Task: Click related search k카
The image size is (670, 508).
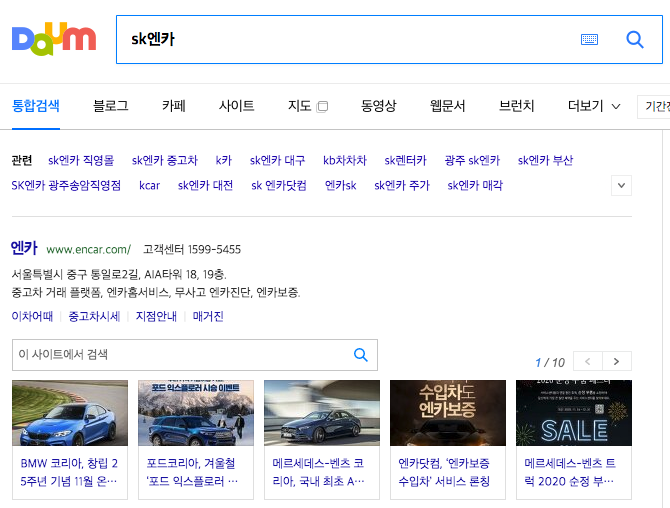Action: [223, 161]
